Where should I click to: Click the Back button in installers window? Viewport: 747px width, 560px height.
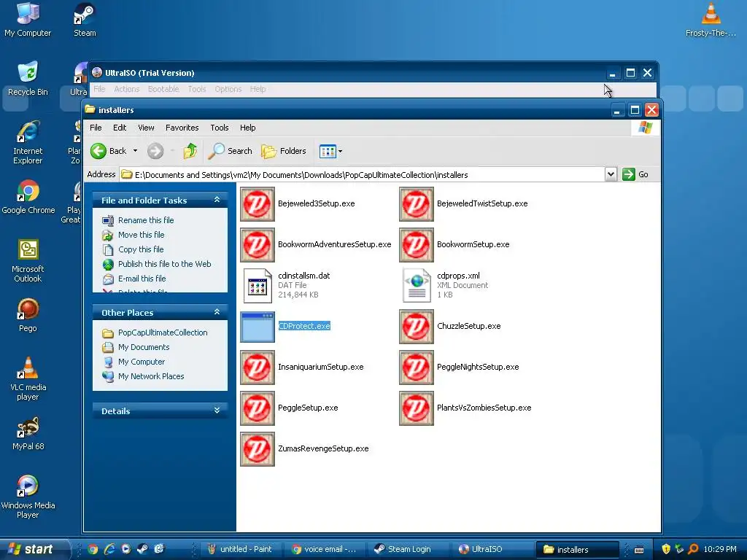(109, 151)
